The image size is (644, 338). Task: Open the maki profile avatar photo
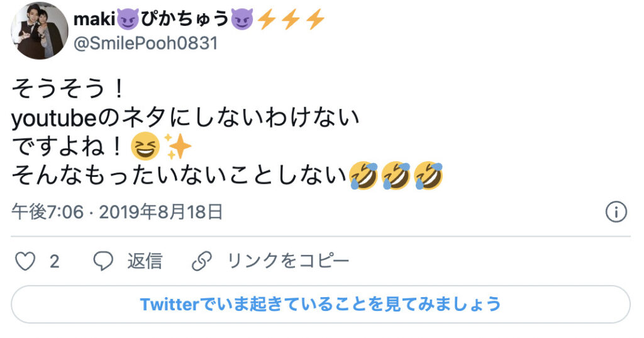point(40,31)
